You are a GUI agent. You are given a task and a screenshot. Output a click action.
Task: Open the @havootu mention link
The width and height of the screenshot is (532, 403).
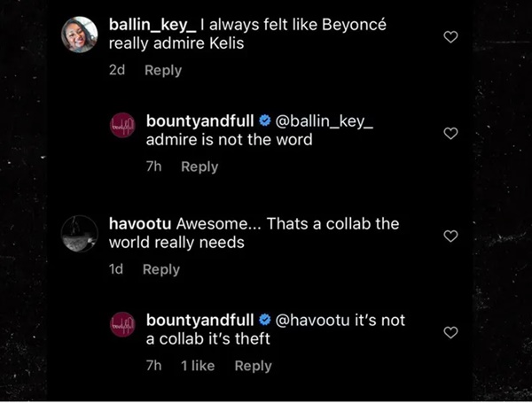tap(318, 319)
